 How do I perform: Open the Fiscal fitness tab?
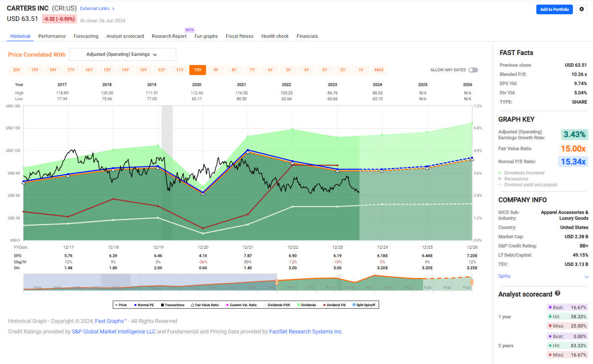click(240, 36)
